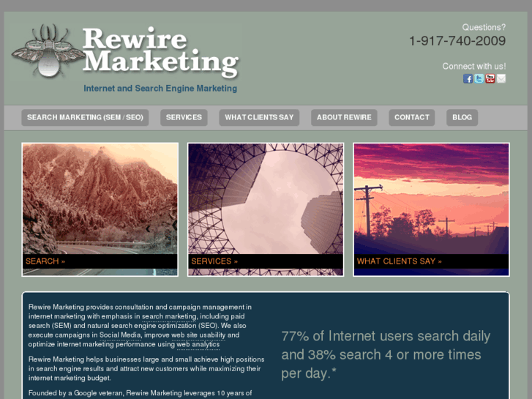This screenshot has width=532, height=399.
Task: Click the Rewire Marketing title logo
Action: click(x=160, y=52)
